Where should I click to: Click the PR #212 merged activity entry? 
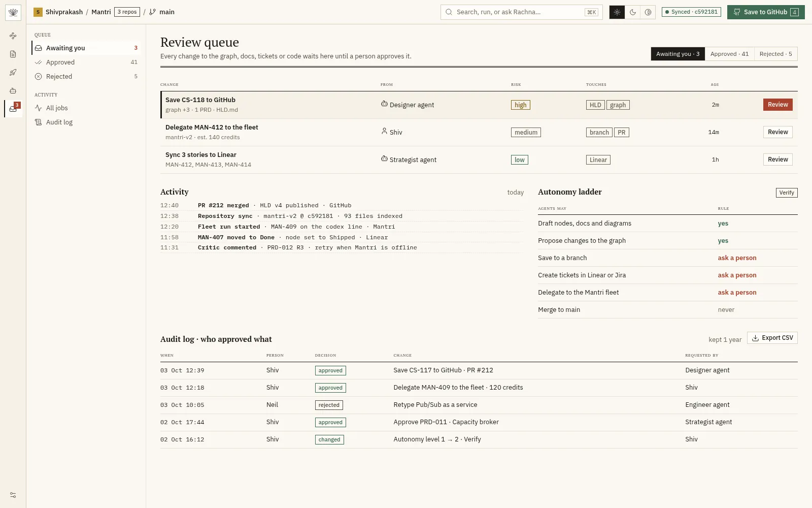(342, 205)
